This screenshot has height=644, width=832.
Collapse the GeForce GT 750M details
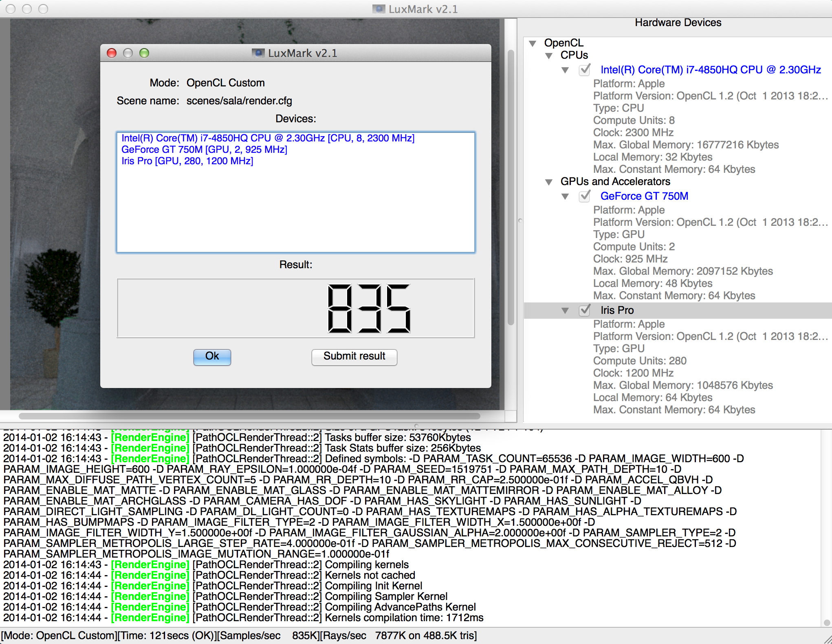565,196
